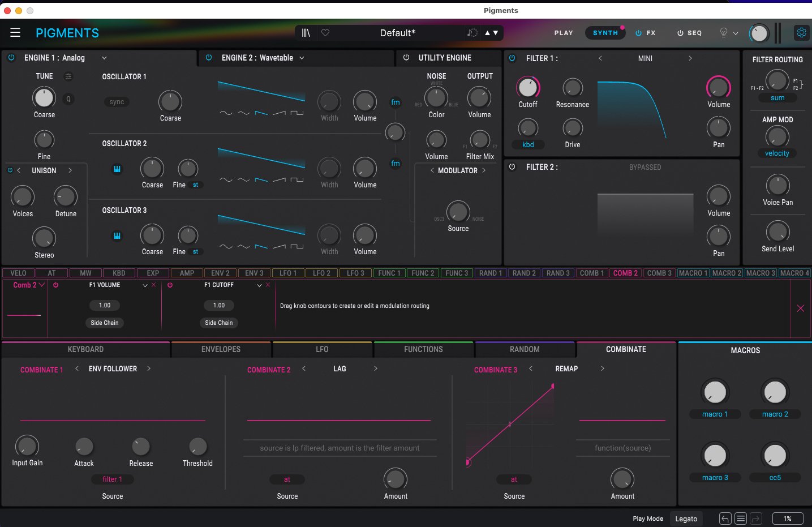Screen dimensions: 812x527
Task: Toggle sync on Oscillator 1
Action: pos(116,101)
